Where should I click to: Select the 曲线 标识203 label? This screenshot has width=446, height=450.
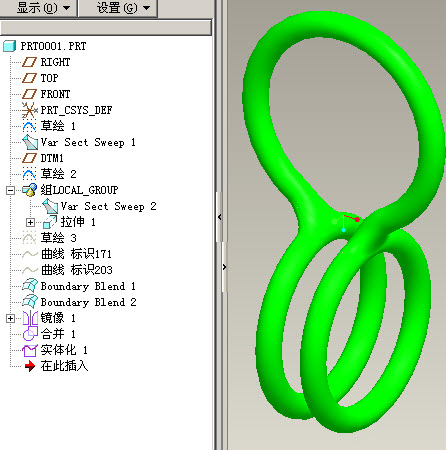77,270
